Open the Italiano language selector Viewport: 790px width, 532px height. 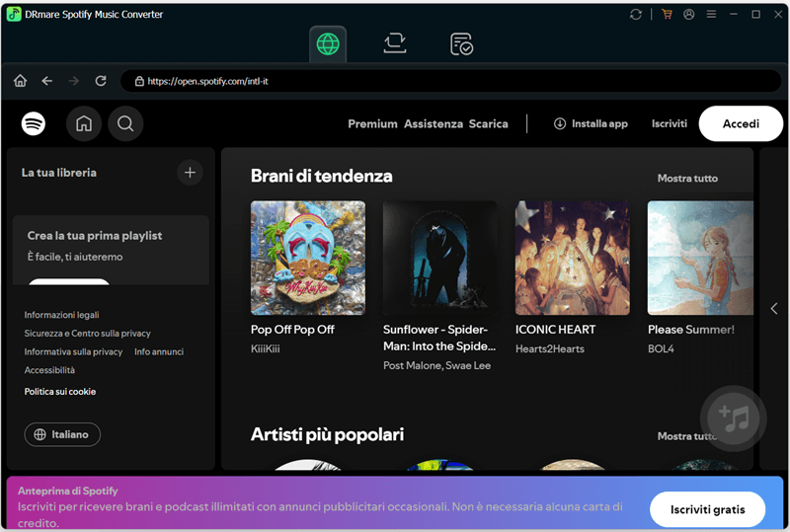coord(62,434)
